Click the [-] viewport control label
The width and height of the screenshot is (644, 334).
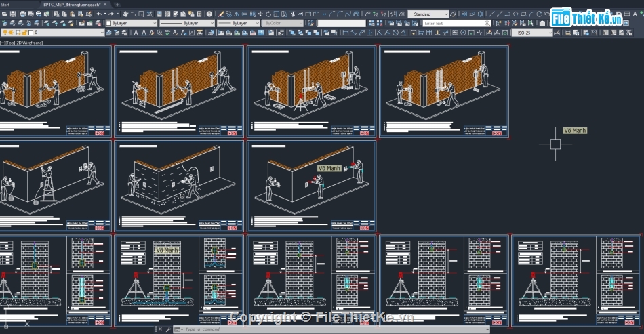(x=3, y=43)
